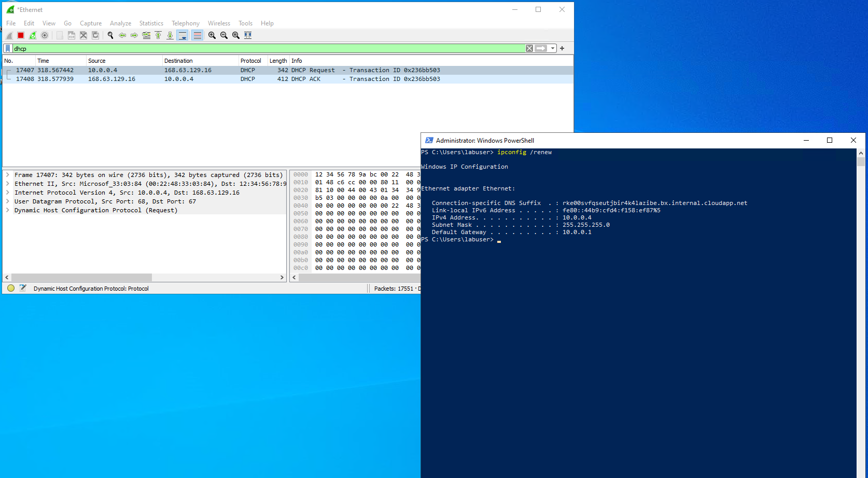Open the Find Packet tool
This screenshot has height=478, width=868.
click(x=110, y=35)
